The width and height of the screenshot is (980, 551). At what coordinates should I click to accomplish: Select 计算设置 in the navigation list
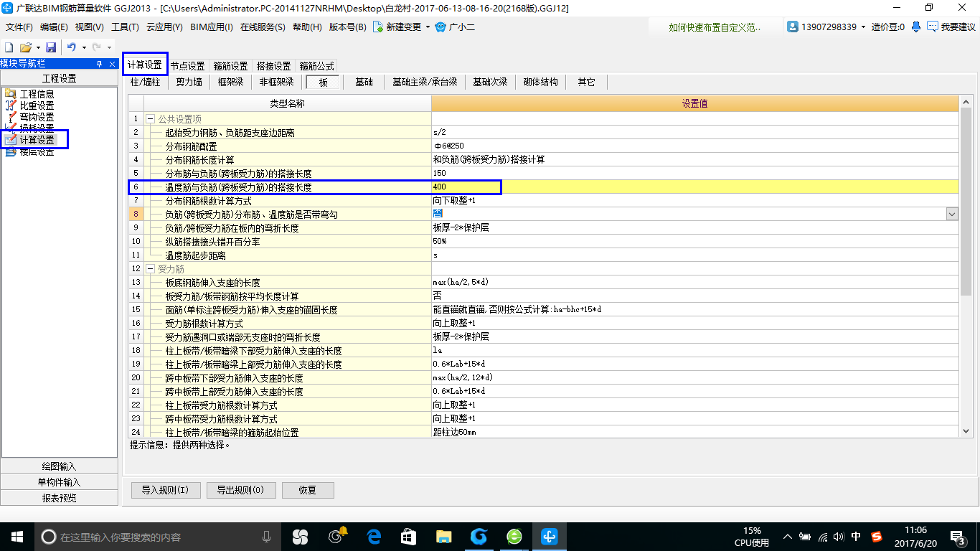(x=37, y=140)
